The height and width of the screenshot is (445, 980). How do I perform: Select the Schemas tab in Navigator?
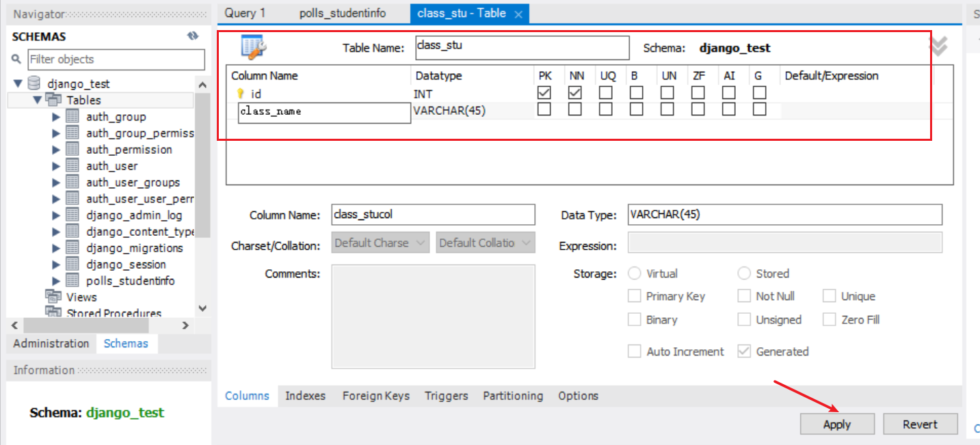click(x=126, y=343)
